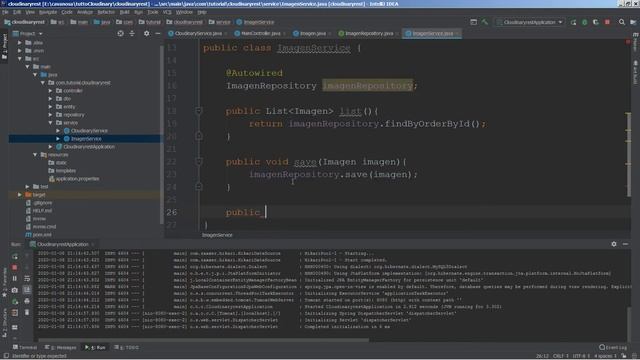This screenshot has height=360, width=640.
Task: Select CloudinaryService in project tree
Action: [x=89, y=131]
